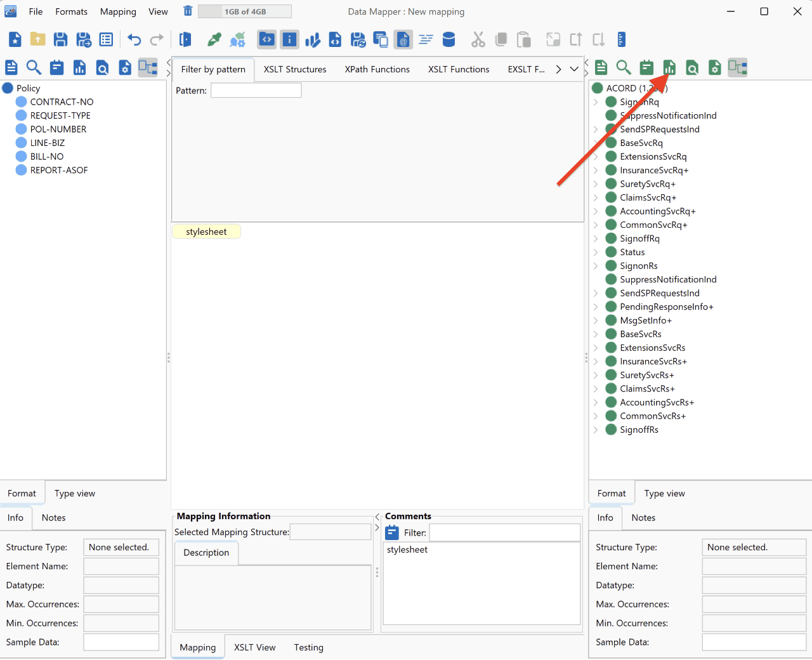Switch to the XPath Functions tab
812x660 pixels.
(377, 69)
